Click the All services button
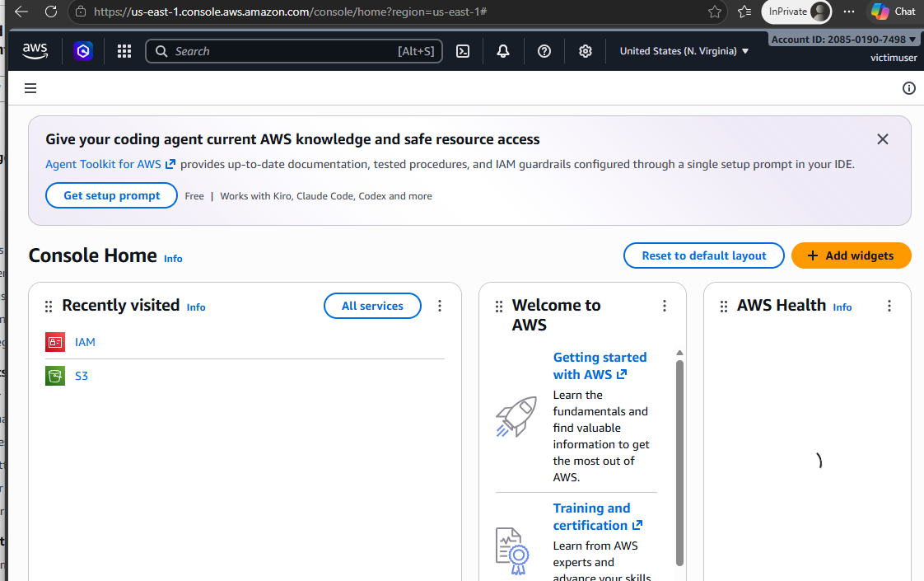Viewport: 924px width, 581px height. click(372, 306)
